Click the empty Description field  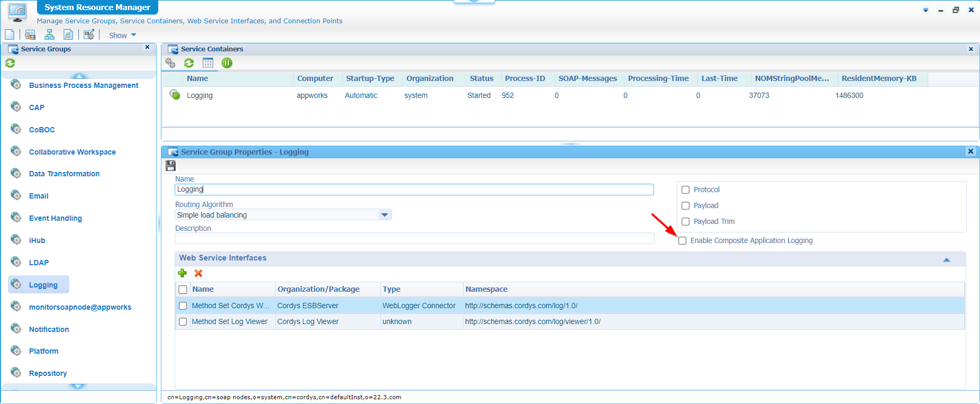pos(414,239)
